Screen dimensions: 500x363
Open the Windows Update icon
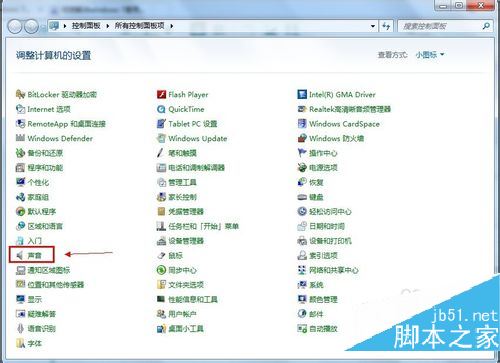(x=161, y=138)
